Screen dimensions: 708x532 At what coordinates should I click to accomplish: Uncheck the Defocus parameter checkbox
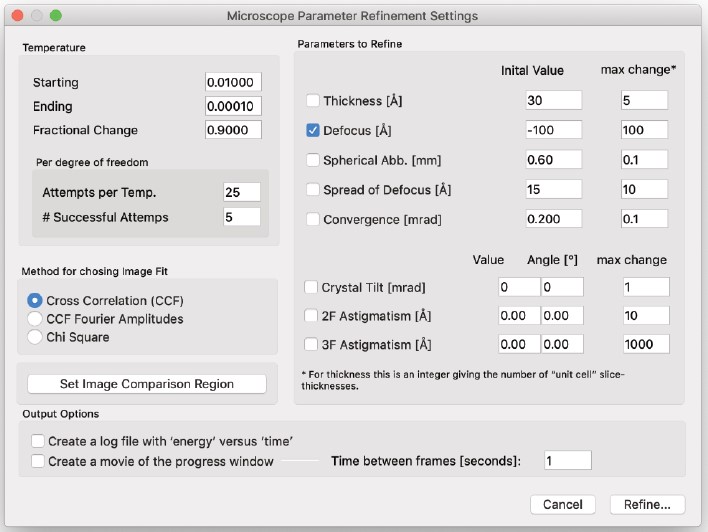click(313, 130)
